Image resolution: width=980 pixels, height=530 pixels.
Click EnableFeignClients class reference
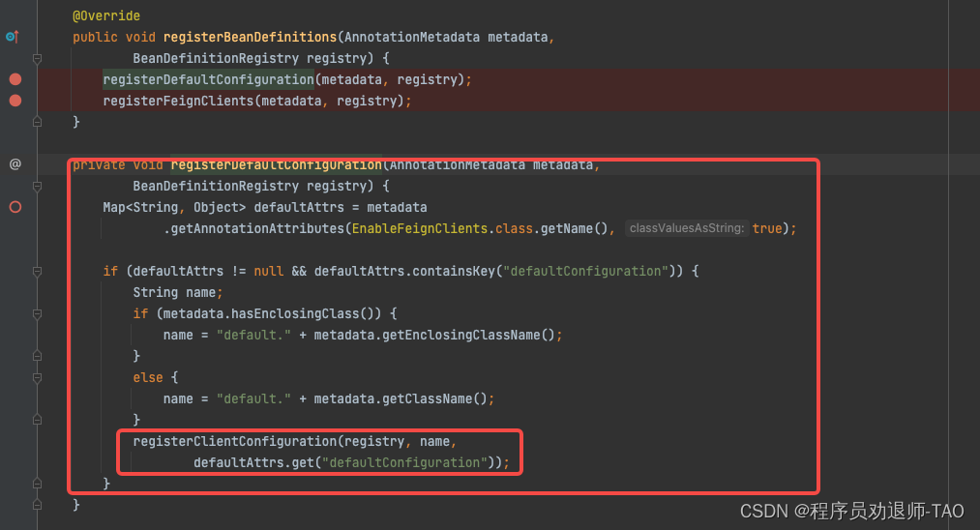tap(419, 228)
